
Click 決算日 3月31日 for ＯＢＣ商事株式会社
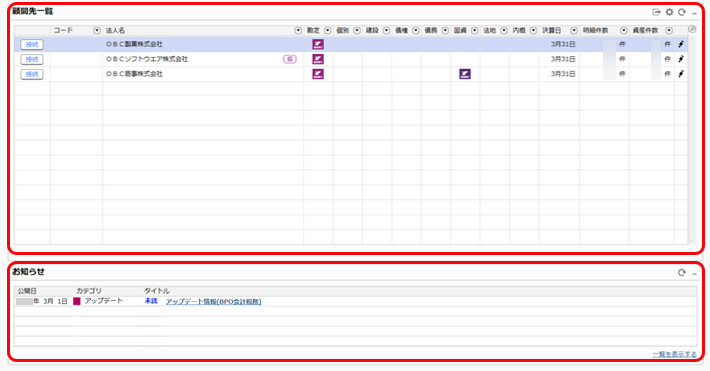coord(563,74)
